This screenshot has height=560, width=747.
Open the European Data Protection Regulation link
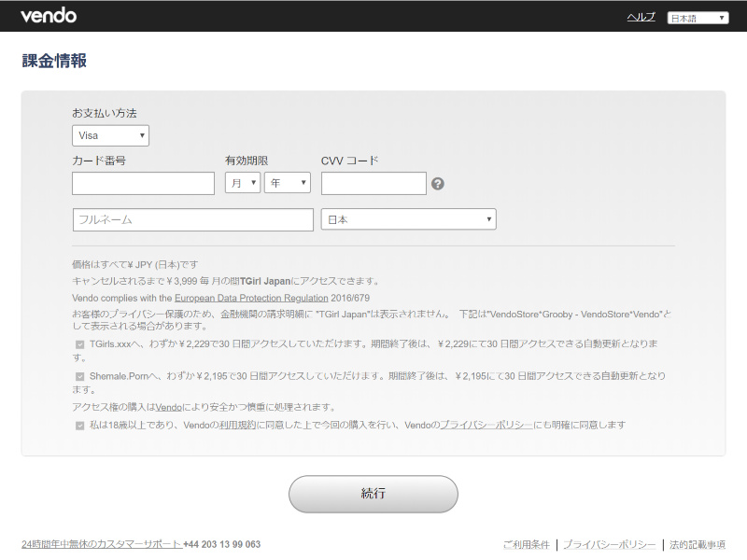(x=251, y=298)
